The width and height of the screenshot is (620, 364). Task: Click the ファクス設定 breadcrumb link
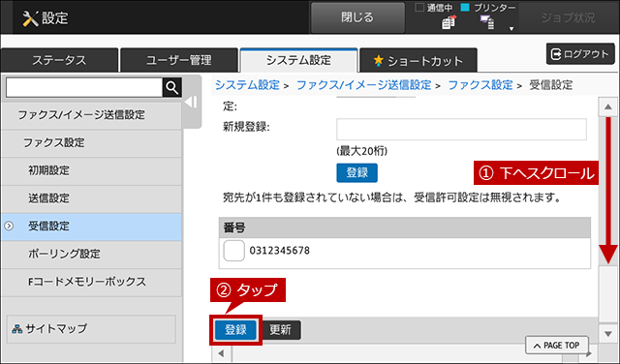click(x=480, y=85)
